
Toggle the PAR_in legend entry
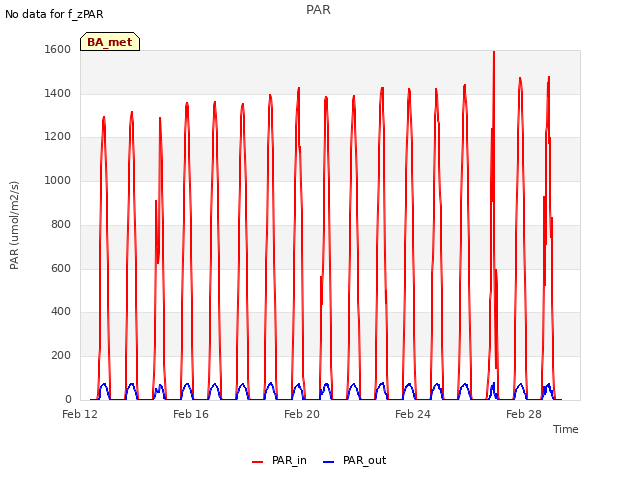pos(279,460)
